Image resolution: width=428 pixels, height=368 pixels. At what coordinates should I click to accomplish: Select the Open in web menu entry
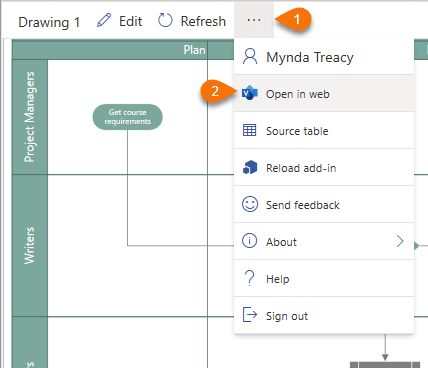click(324, 94)
